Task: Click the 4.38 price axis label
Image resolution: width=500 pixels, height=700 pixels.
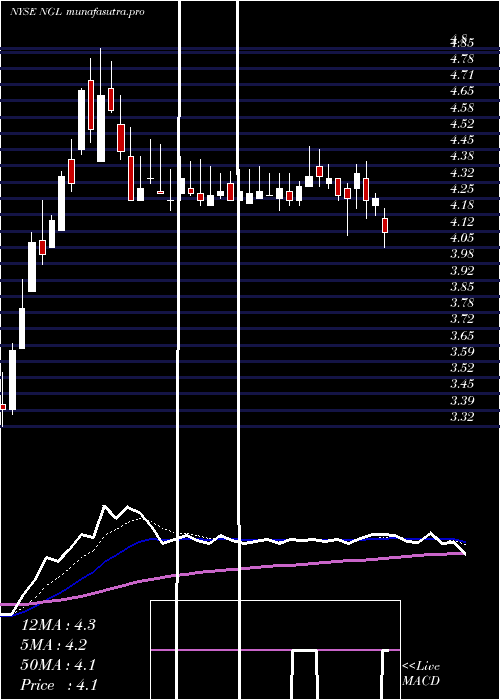Action: click(x=462, y=156)
